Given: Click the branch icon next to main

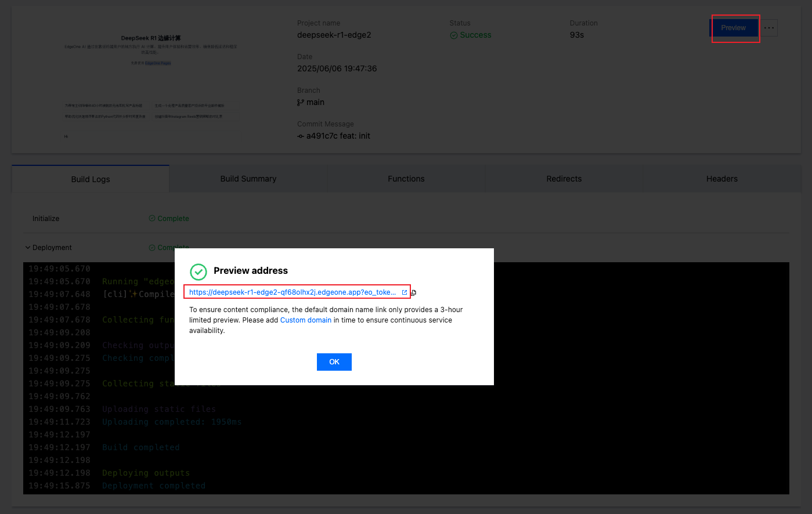Looking at the screenshot, I should (301, 103).
